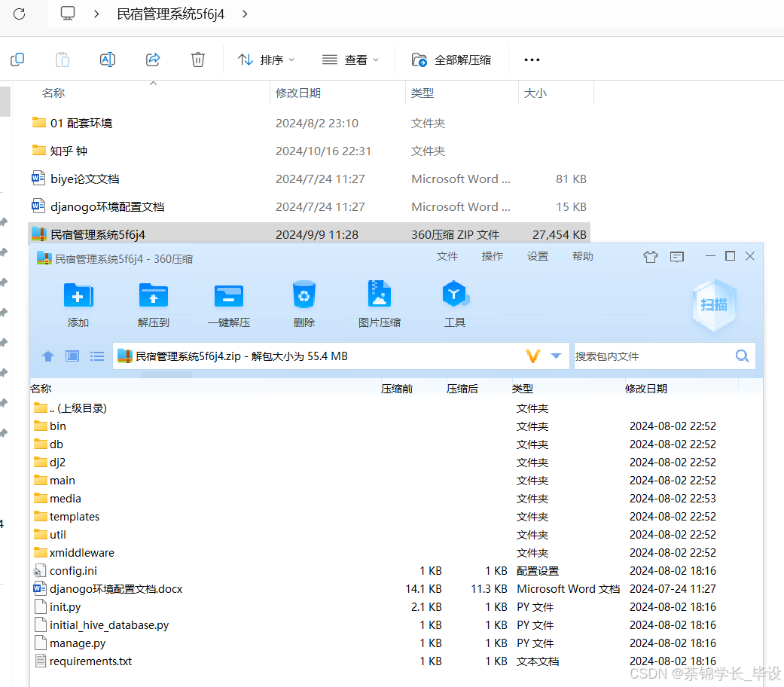
Task: Open the 查看 (View) dropdown
Action: pyautogui.click(x=349, y=60)
